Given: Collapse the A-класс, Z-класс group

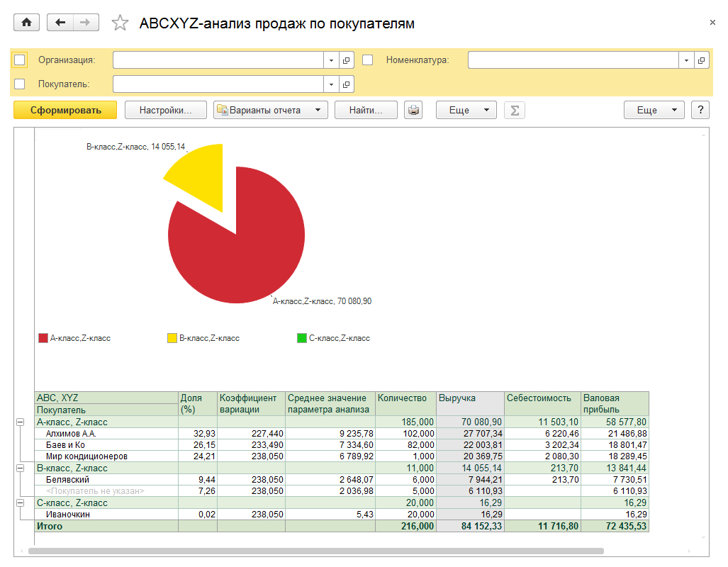Looking at the screenshot, I should click(19, 422).
